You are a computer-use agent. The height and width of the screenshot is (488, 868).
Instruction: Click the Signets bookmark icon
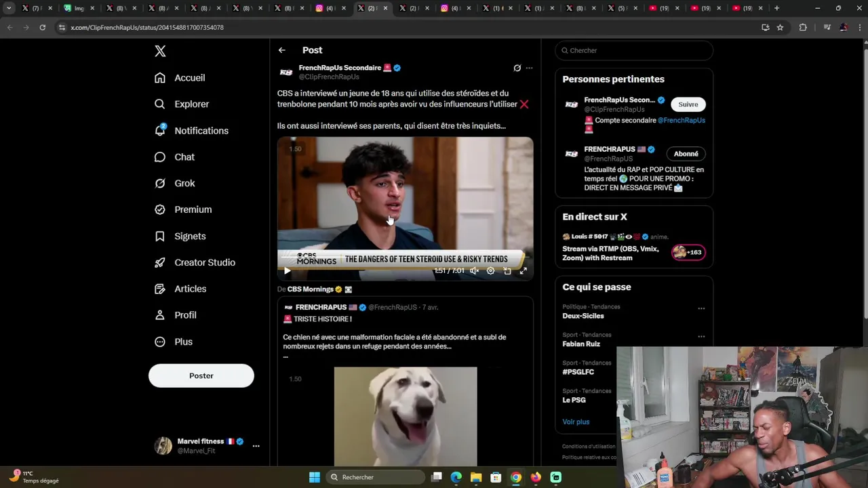point(160,236)
